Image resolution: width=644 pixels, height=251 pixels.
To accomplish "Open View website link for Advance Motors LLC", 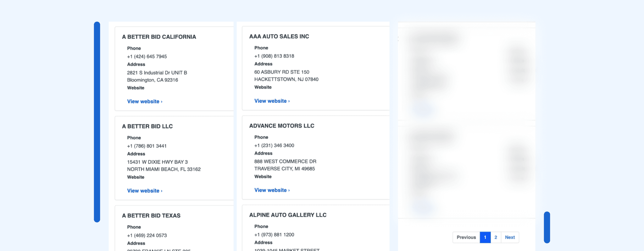I will click(x=272, y=190).
